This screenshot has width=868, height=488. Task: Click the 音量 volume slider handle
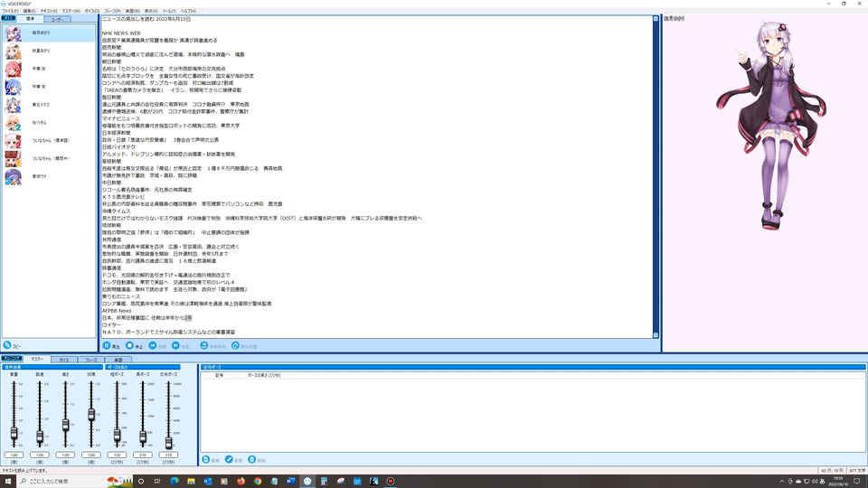tap(14, 433)
